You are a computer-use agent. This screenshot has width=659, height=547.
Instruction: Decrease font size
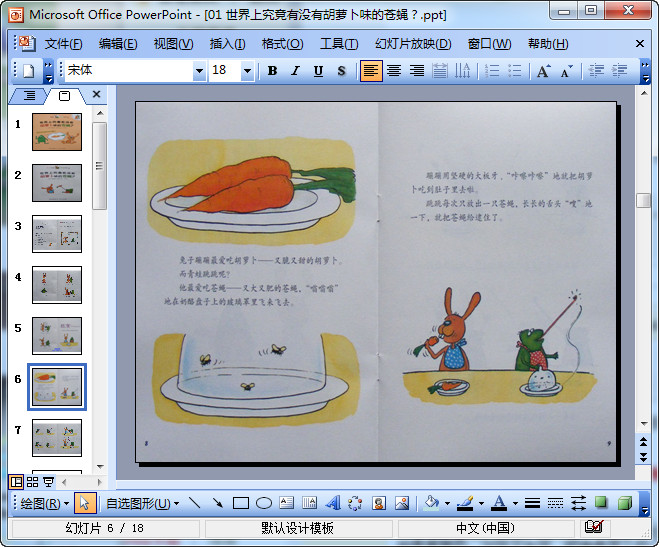click(567, 71)
